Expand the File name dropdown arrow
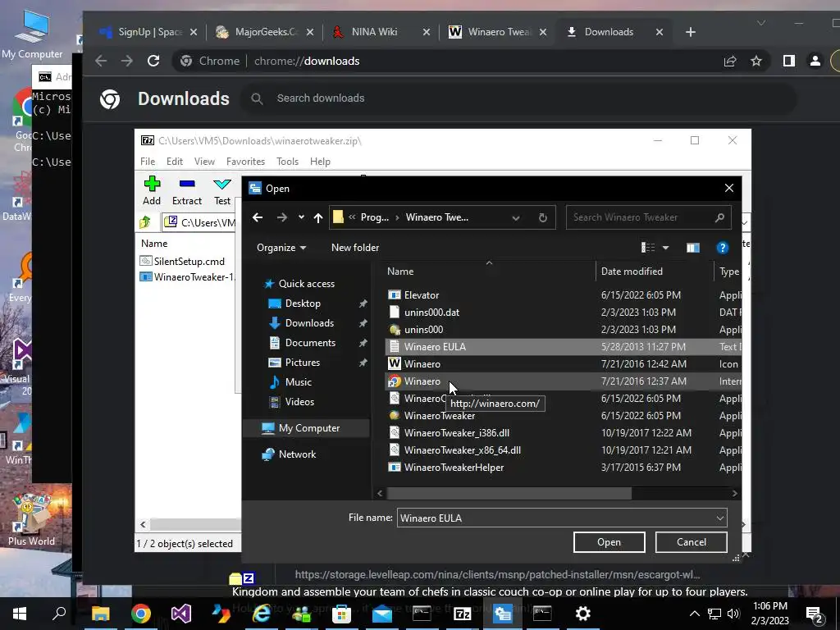This screenshot has height=630, width=840. pos(720,518)
